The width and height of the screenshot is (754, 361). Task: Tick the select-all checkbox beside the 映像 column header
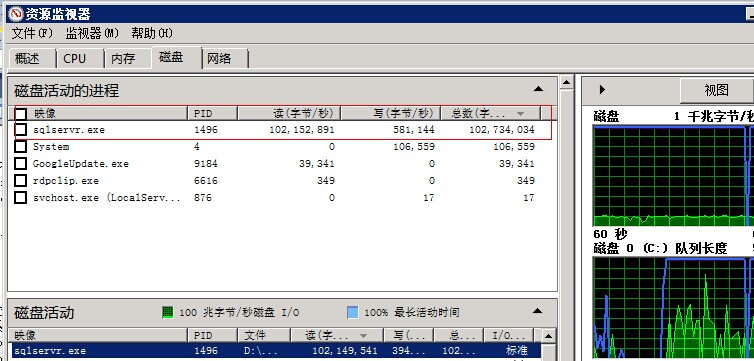point(20,114)
